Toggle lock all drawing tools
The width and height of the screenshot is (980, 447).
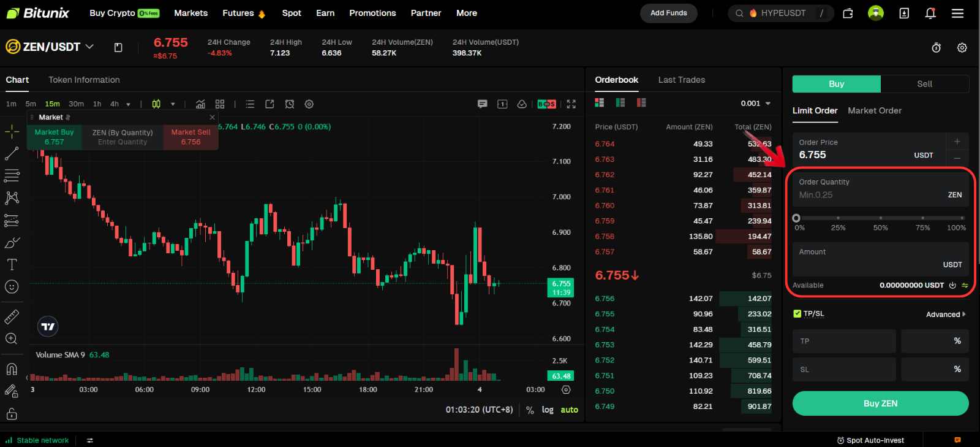(x=12, y=414)
